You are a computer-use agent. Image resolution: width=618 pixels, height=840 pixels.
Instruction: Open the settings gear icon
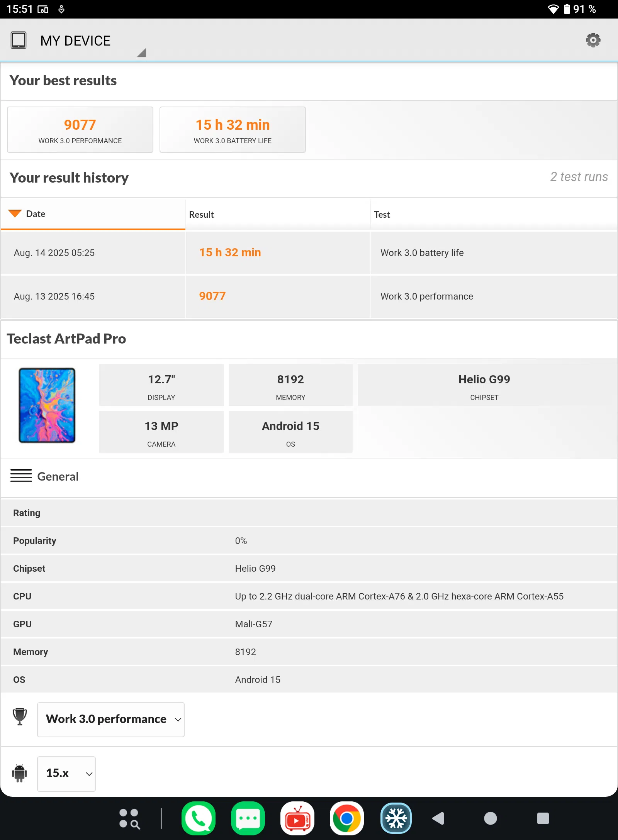pyautogui.click(x=593, y=40)
